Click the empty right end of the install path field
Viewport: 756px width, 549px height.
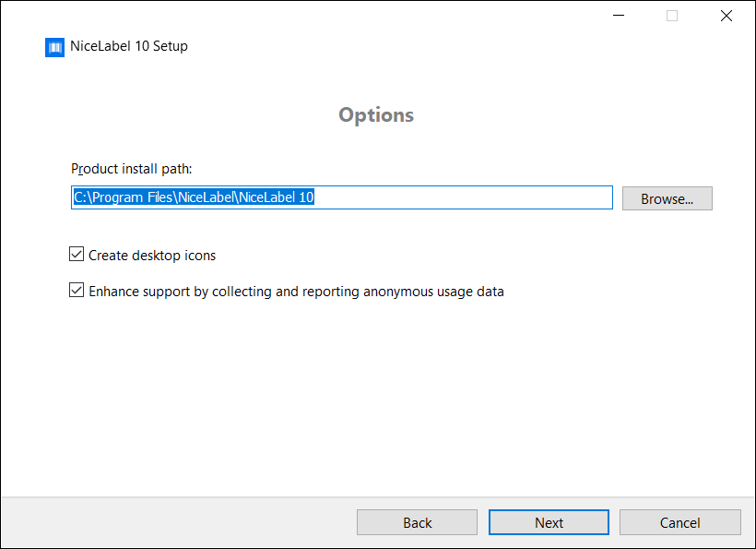[479, 197]
